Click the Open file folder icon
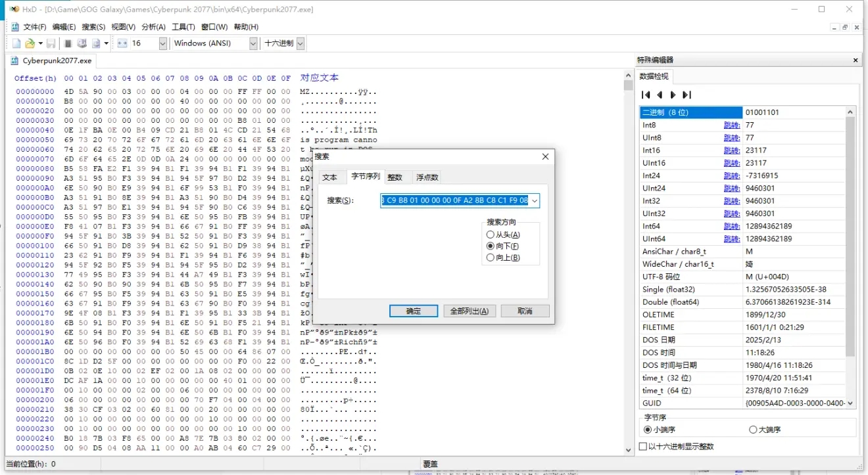 [x=30, y=43]
